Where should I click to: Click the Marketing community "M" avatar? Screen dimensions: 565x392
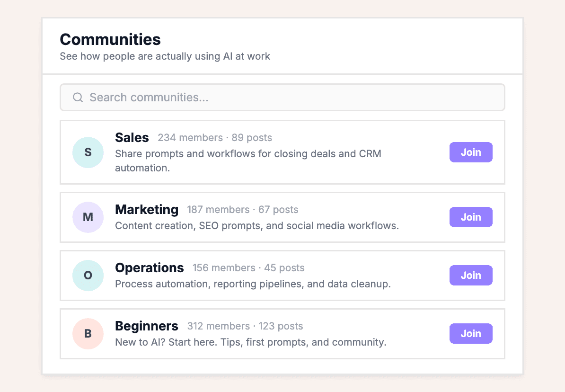(88, 217)
